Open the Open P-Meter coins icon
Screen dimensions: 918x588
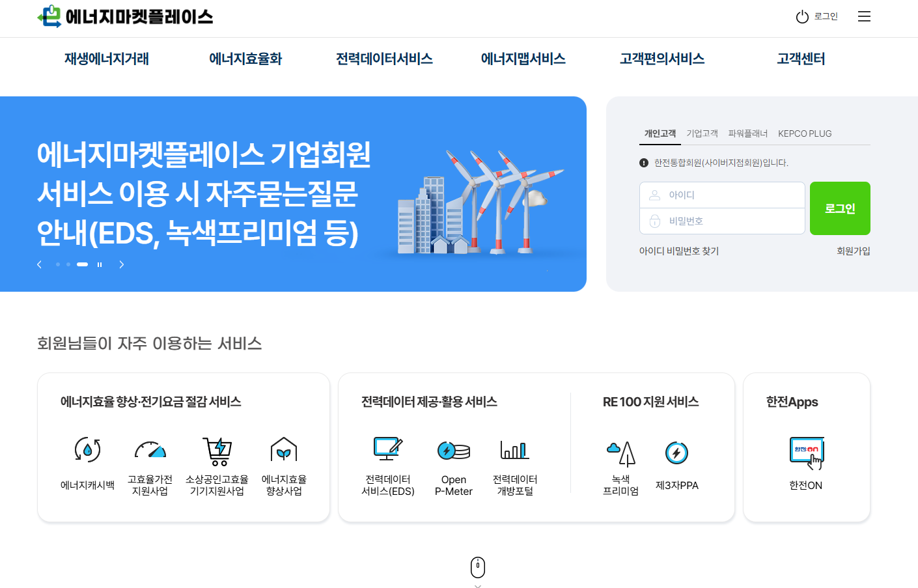[x=454, y=450]
